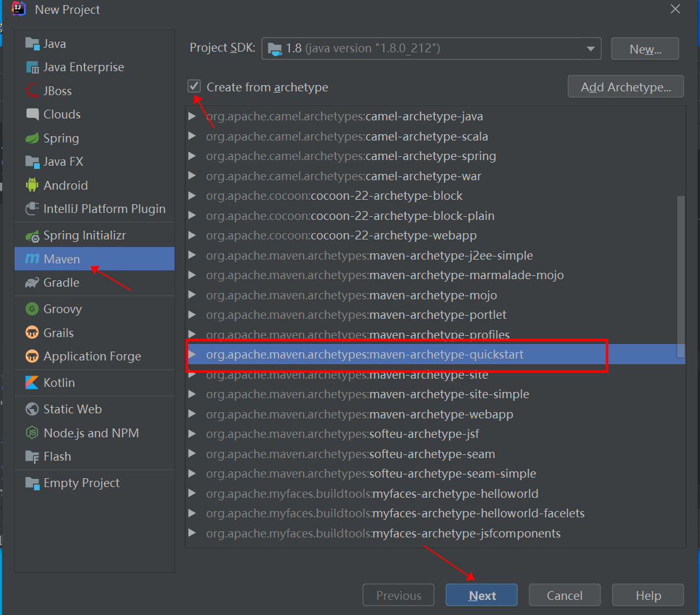The width and height of the screenshot is (700, 615).
Task: Expand softeu-archetype-jsf node
Action: click(192, 434)
